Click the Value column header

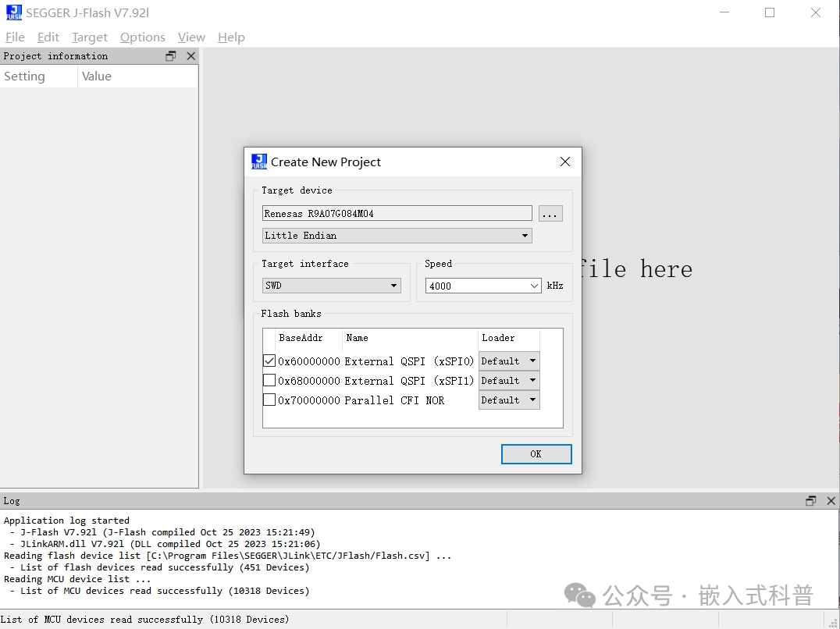(x=137, y=76)
